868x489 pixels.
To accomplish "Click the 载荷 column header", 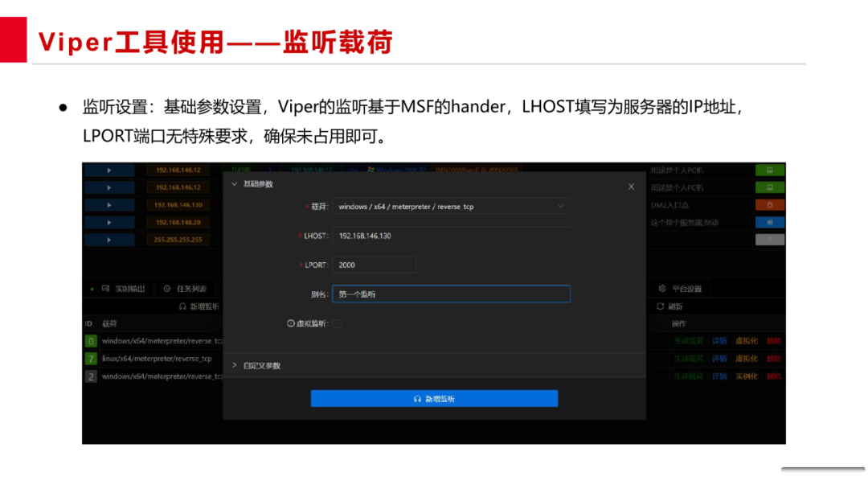I will click(x=109, y=324).
